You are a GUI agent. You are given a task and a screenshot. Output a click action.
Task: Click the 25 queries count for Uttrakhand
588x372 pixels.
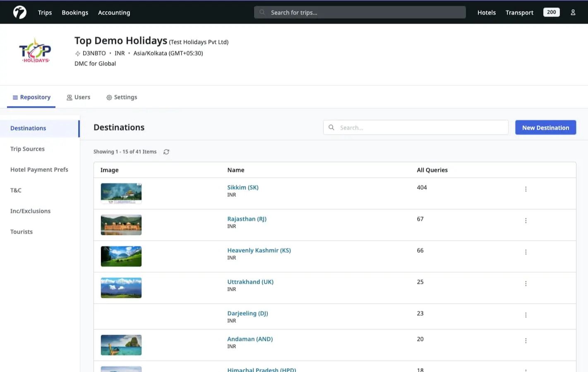[x=420, y=282]
